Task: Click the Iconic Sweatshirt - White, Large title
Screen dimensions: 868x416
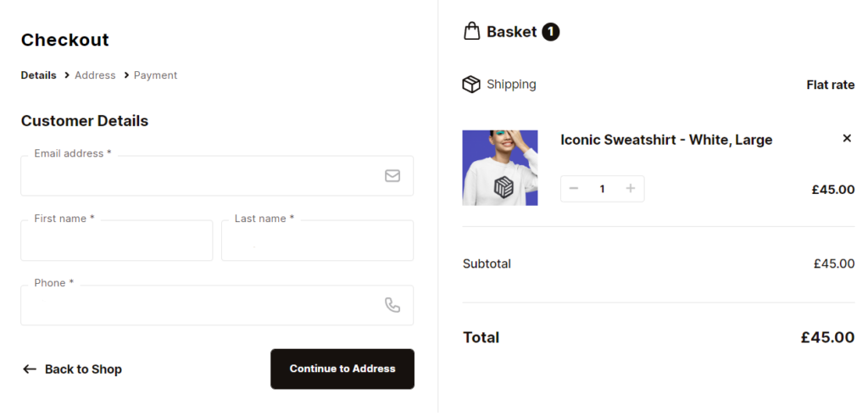Action: pyautogui.click(x=666, y=140)
